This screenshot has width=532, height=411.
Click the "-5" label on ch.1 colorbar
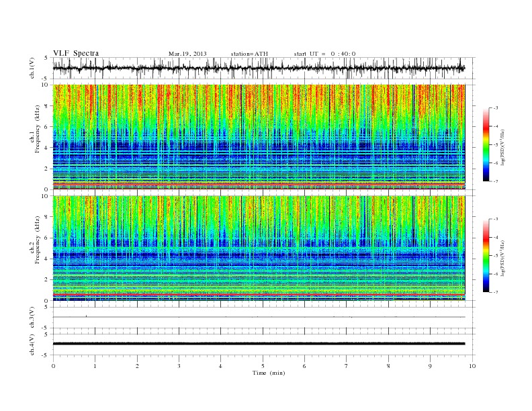[496, 145]
